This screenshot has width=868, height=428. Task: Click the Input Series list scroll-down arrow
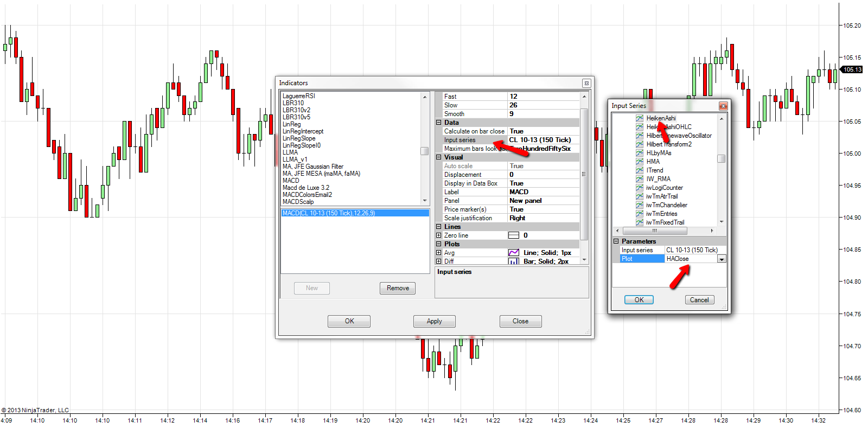click(722, 222)
